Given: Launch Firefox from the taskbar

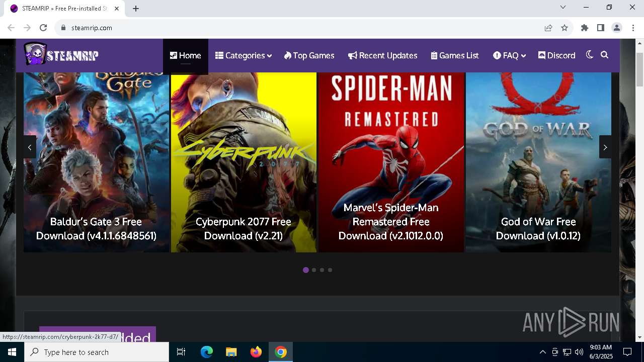Looking at the screenshot, I should [x=256, y=352].
